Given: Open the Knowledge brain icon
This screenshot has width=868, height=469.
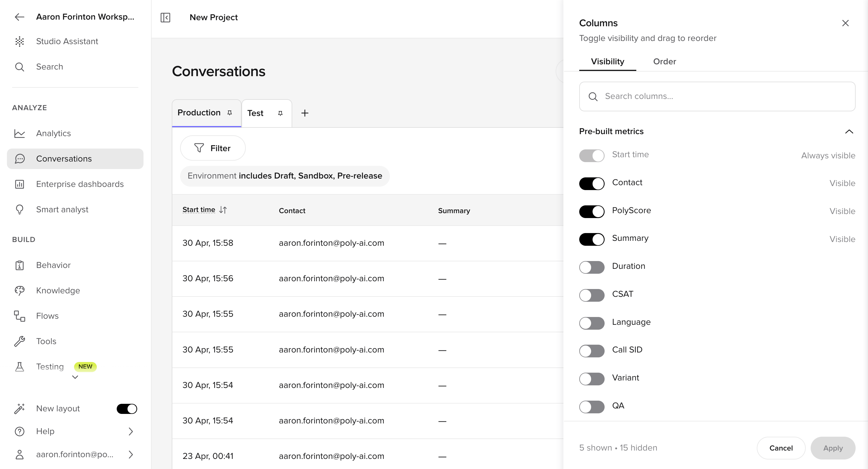Looking at the screenshot, I should tap(20, 291).
